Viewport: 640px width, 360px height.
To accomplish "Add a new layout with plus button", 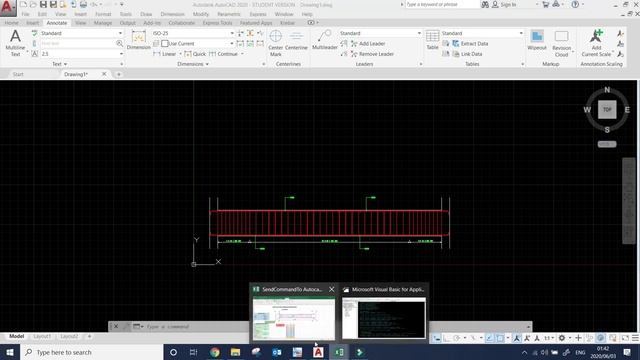I will pyautogui.click(x=89, y=336).
